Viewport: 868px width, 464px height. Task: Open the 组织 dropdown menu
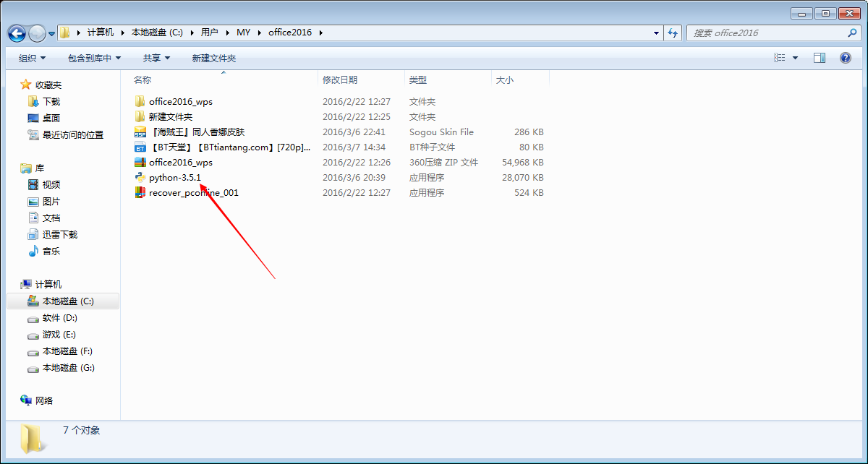[32, 58]
